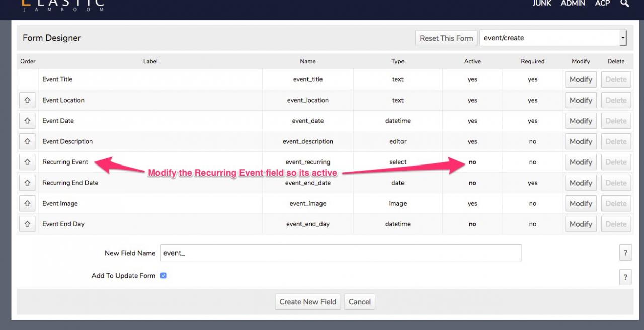Open help for New Field Name
The image size is (644, 330).
click(x=625, y=253)
